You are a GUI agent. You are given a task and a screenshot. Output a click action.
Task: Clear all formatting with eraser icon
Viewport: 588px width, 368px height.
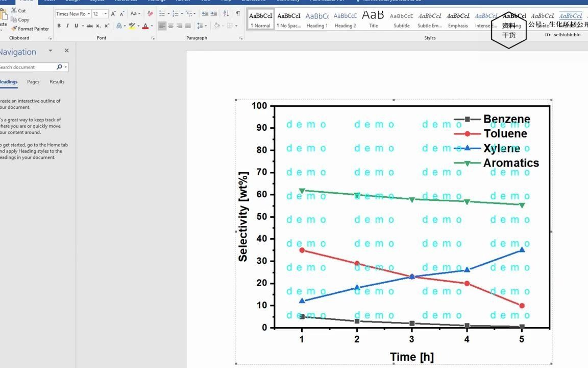point(150,13)
